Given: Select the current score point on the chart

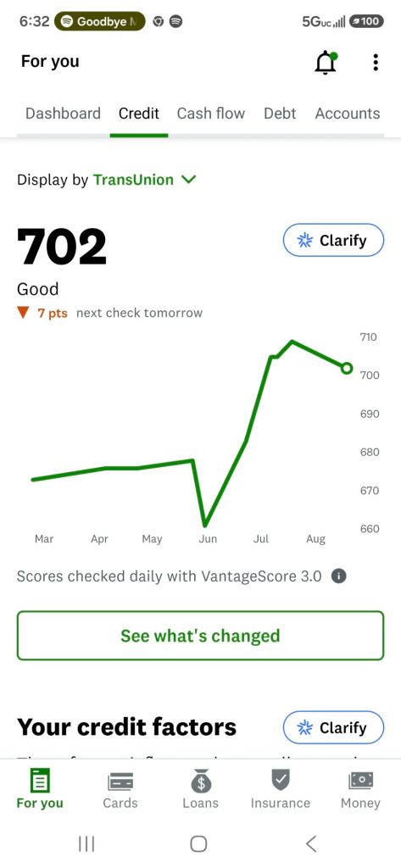Looking at the screenshot, I should click(347, 368).
